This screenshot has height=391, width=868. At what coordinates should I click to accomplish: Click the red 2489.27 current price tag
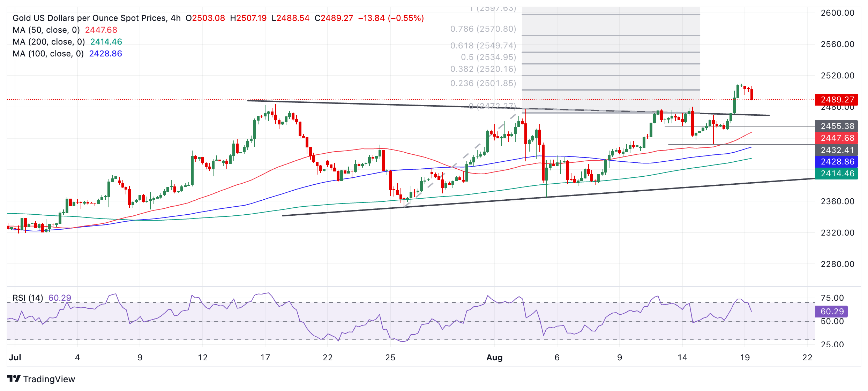[x=836, y=100]
